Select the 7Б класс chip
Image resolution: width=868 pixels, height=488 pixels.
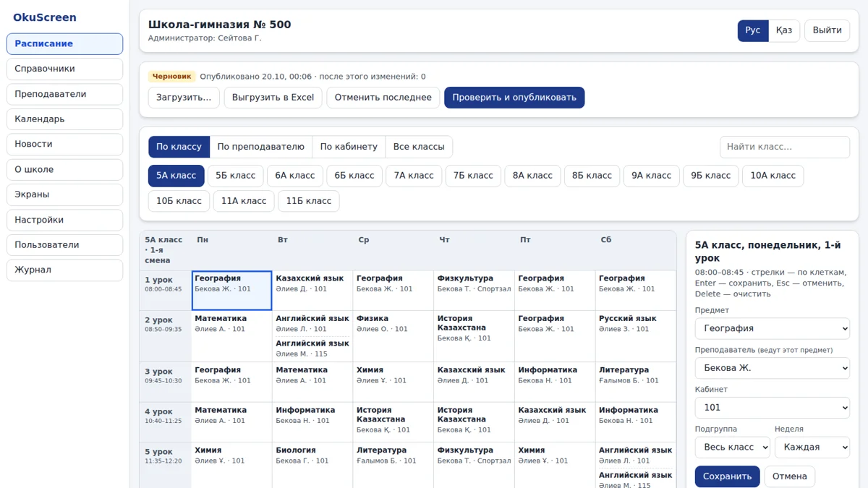473,176
